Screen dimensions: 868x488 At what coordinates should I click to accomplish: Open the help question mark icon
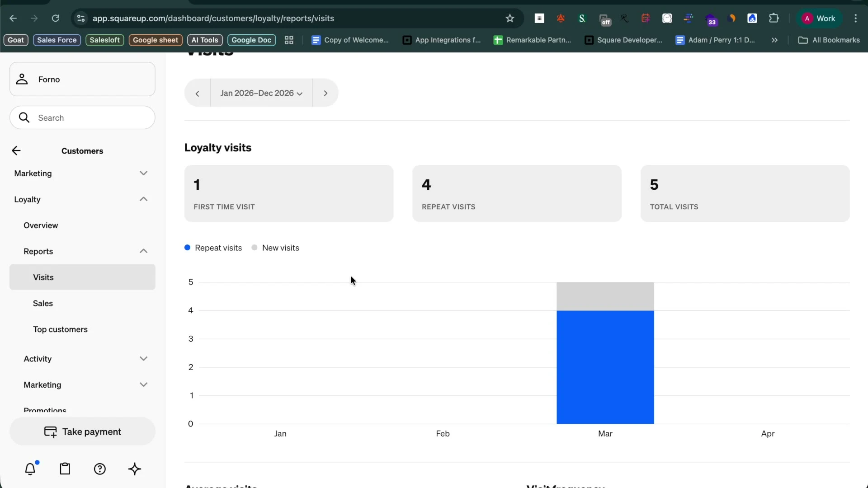pyautogui.click(x=100, y=469)
